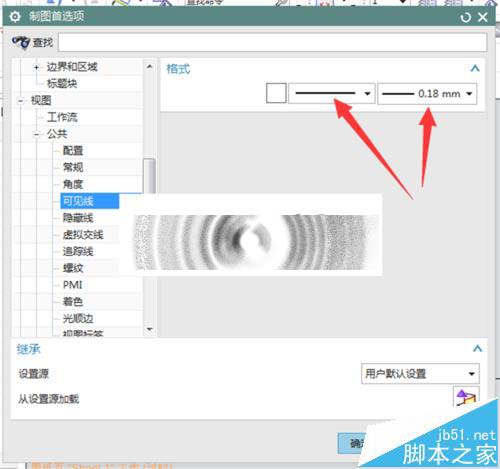The image size is (500, 469).
Task: Select 螺纹 in the tree
Action: 73,268
